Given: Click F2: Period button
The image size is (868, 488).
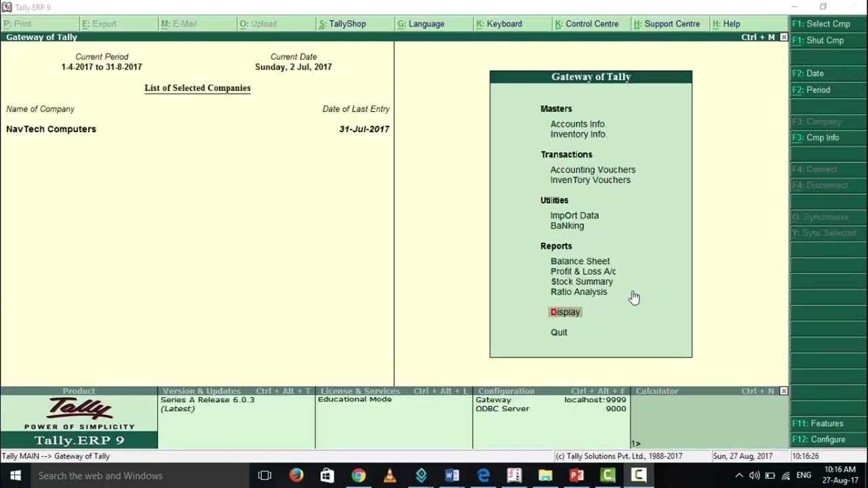Looking at the screenshot, I should pos(829,89).
